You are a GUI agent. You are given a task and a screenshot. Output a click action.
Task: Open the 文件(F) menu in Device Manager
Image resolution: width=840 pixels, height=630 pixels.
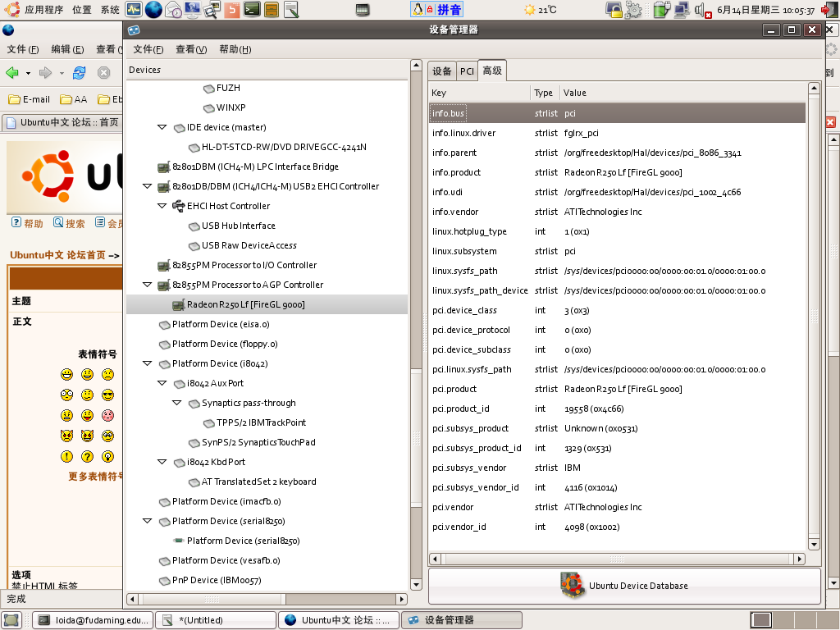(x=148, y=49)
